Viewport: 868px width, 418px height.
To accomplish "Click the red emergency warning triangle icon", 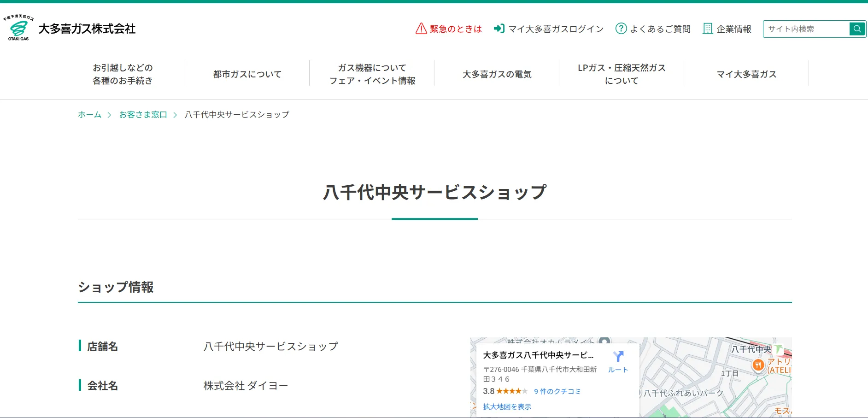I will coord(421,29).
